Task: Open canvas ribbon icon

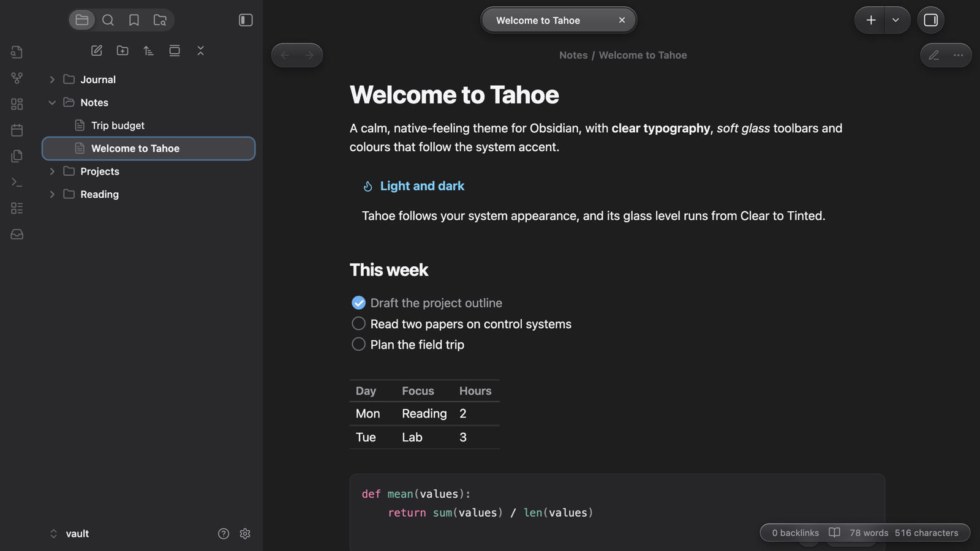Action: (x=17, y=104)
